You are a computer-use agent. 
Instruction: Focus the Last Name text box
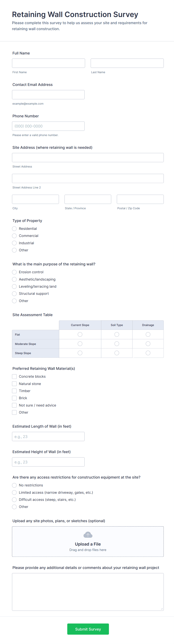(x=127, y=63)
